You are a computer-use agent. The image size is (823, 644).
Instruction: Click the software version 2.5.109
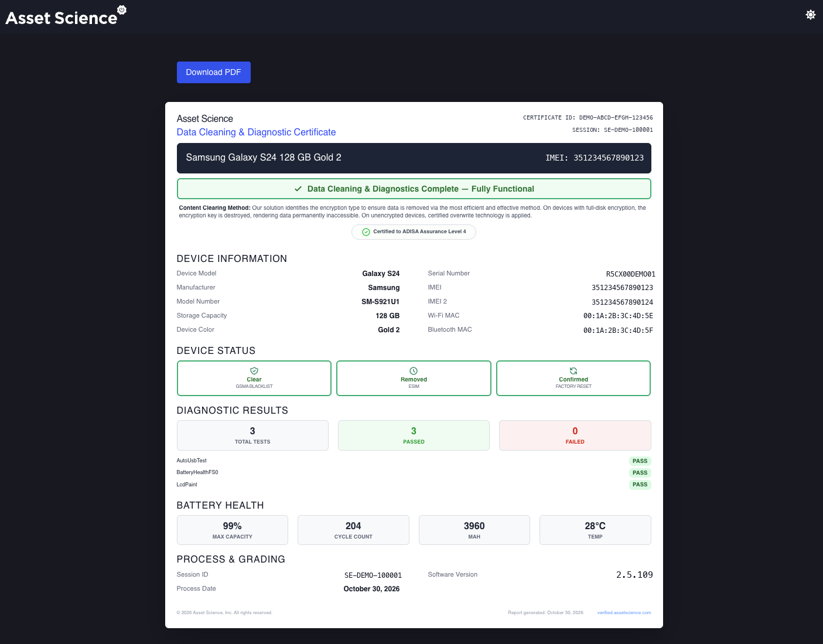[x=634, y=575]
